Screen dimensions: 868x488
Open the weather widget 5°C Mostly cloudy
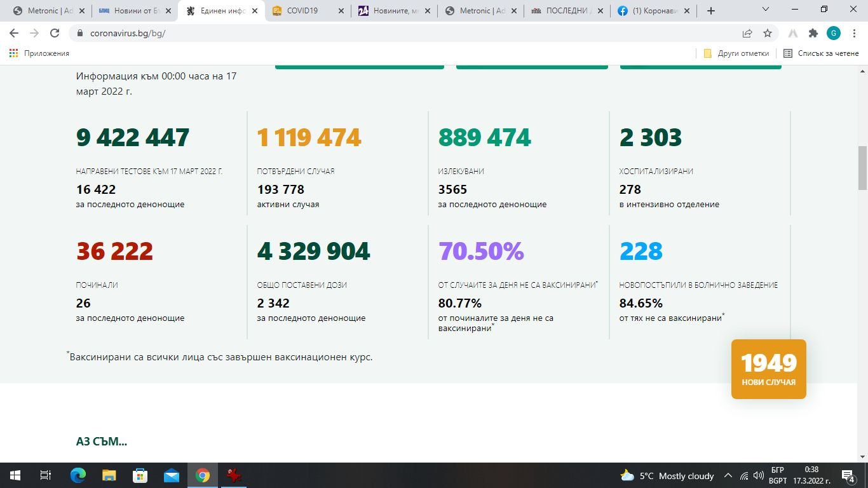point(667,476)
